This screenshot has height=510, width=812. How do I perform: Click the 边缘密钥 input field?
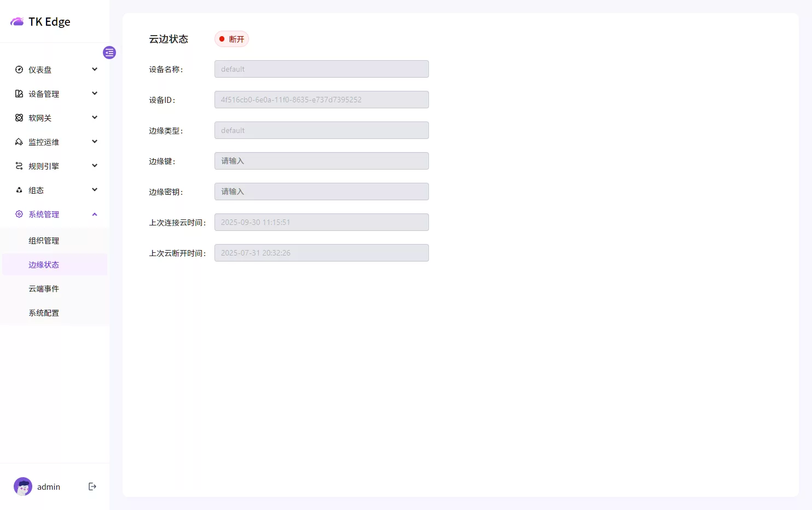[x=321, y=192]
